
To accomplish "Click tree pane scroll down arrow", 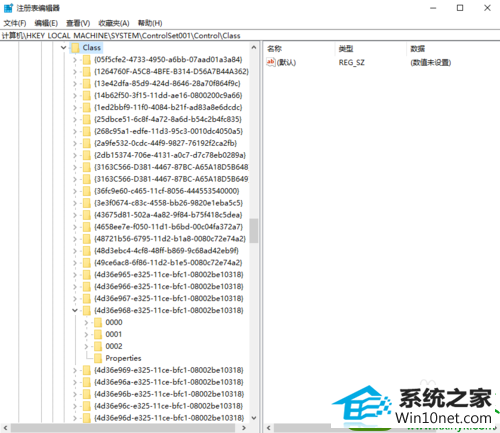I will point(254,418).
